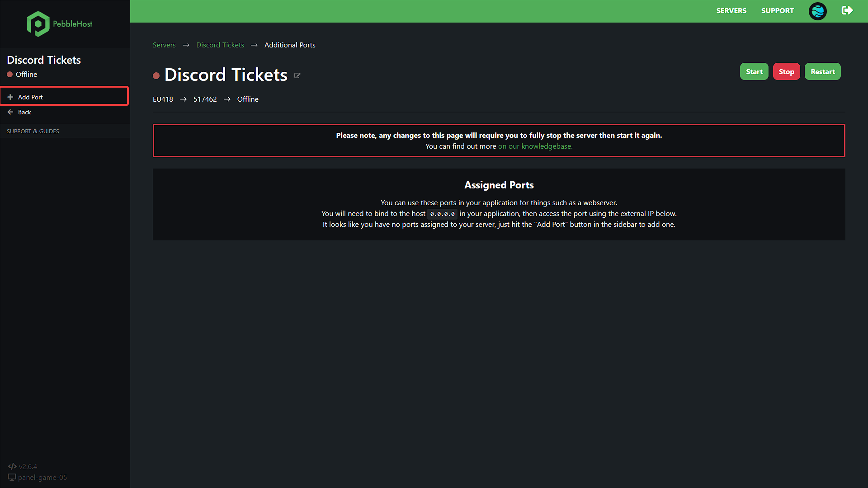Open the SERVERS menu in top bar
This screenshot has height=488, width=868.
click(731, 11)
